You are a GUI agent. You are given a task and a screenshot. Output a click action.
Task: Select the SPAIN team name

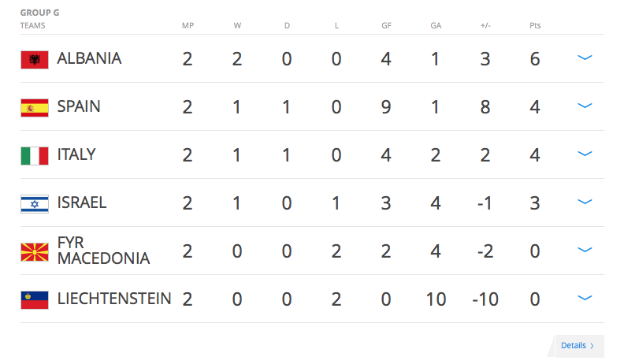[x=79, y=106]
